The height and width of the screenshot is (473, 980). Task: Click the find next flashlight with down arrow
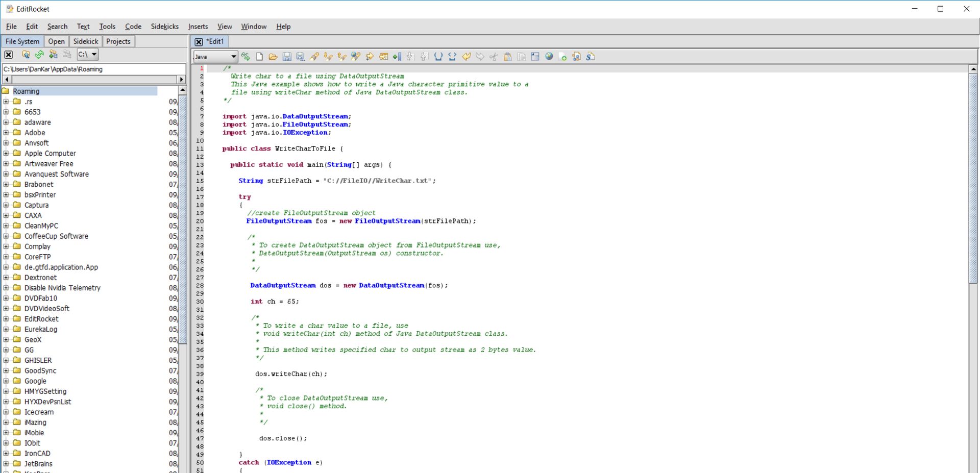pos(328,57)
